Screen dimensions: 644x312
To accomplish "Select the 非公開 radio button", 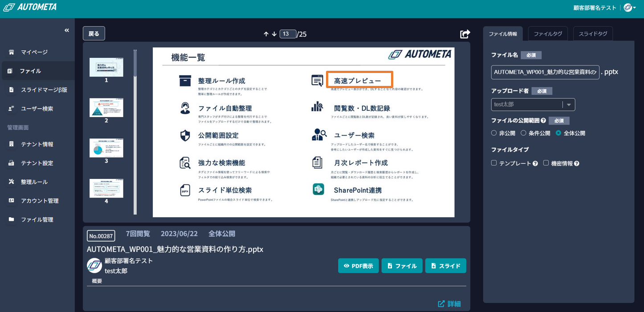I will click(494, 133).
